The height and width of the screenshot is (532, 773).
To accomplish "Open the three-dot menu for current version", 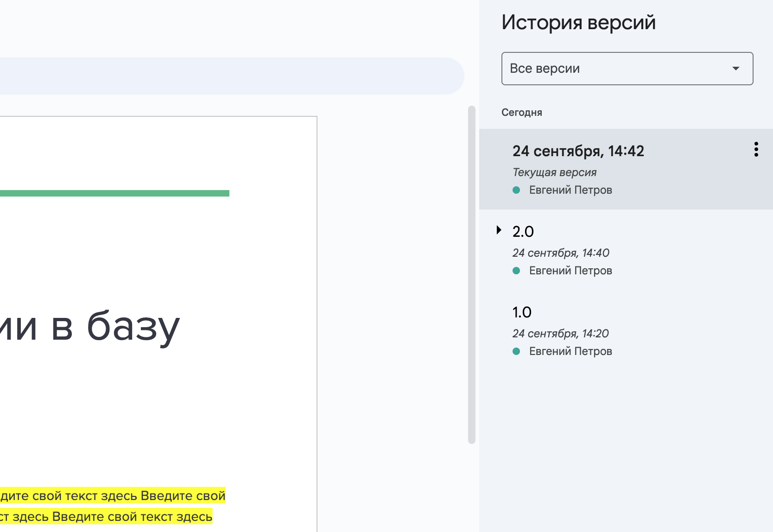I will 756,150.
